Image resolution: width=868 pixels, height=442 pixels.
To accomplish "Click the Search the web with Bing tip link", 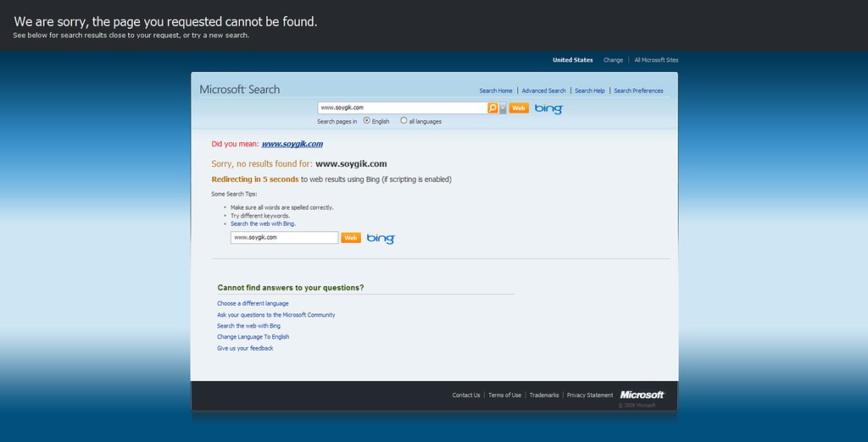I will (x=263, y=224).
